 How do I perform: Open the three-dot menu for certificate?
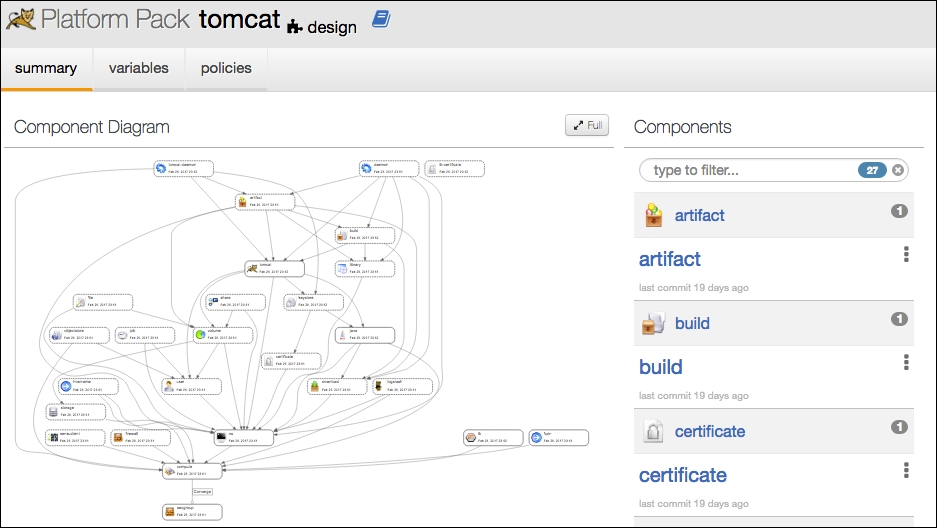[x=906, y=471]
